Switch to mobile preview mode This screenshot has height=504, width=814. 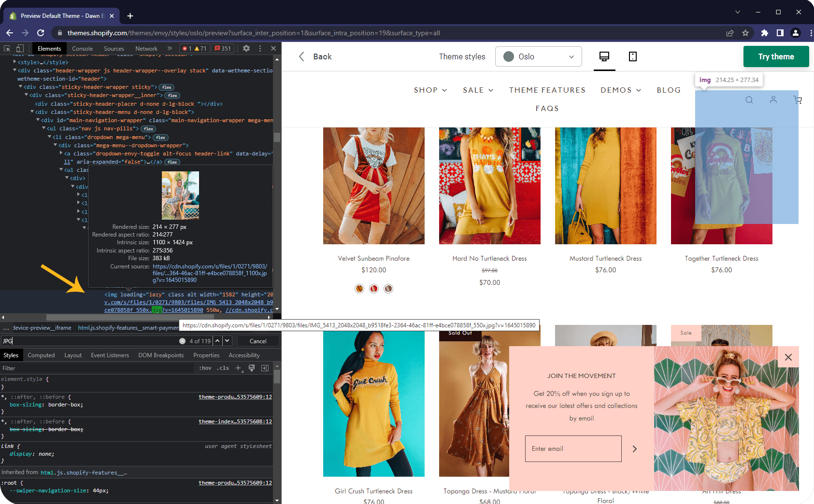click(633, 56)
